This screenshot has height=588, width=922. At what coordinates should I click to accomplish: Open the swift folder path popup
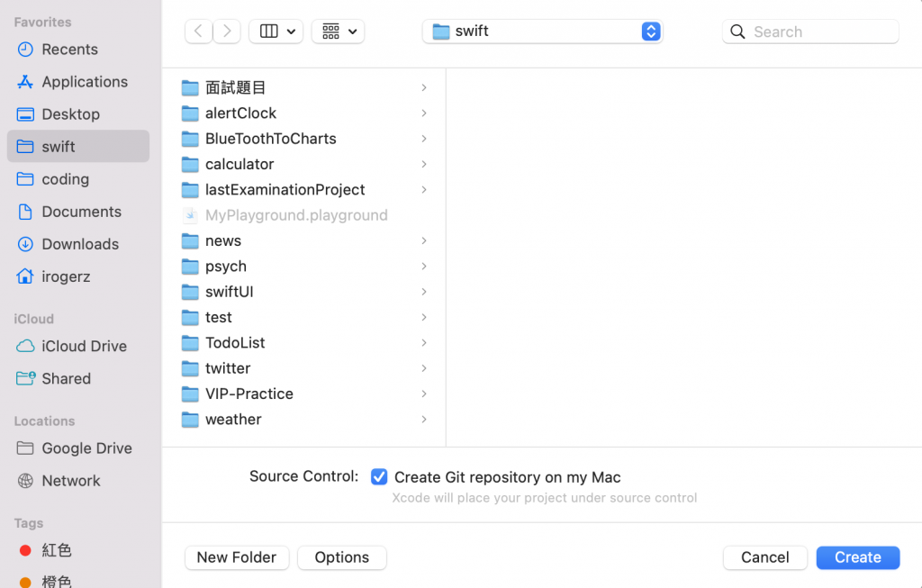(x=542, y=32)
